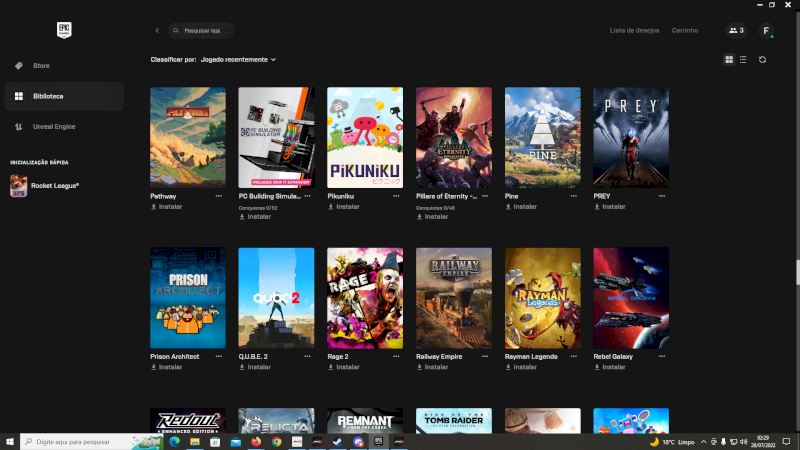
Task: Open the Rage 2 cover art
Action: point(365,298)
